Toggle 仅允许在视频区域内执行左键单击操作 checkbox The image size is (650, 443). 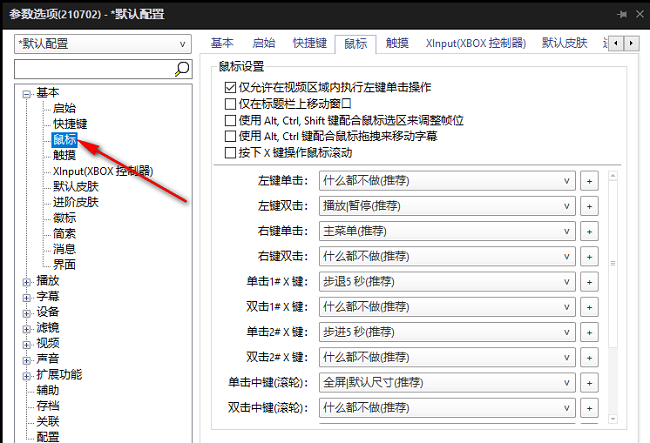(230, 87)
